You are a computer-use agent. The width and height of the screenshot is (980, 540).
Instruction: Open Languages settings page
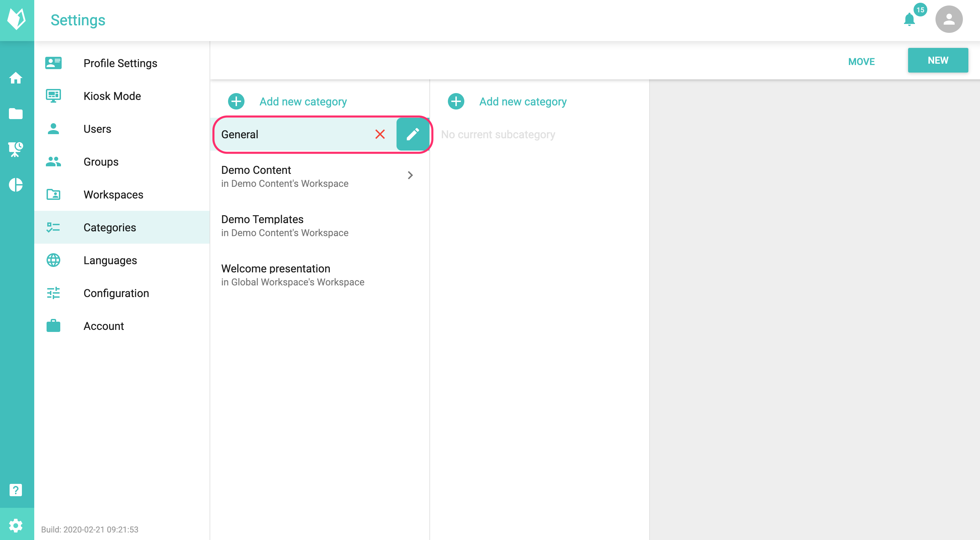point(122,260)
